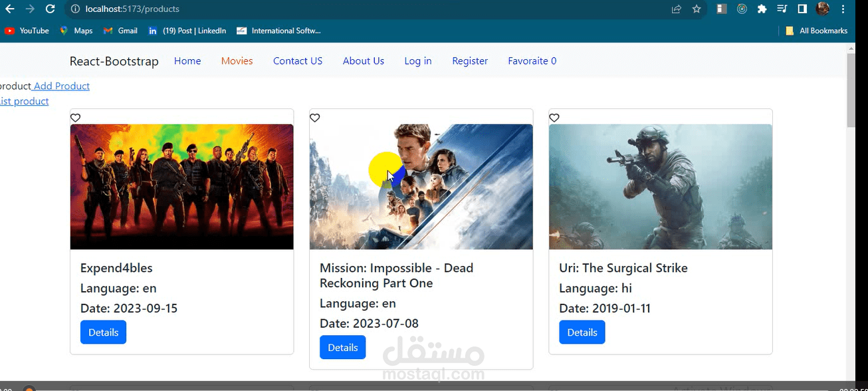Image resolution: width=868 pixels, height=391 pixels.
Task: Click the address bar URL localhost:5173/products
Action: tap(132, 9)
